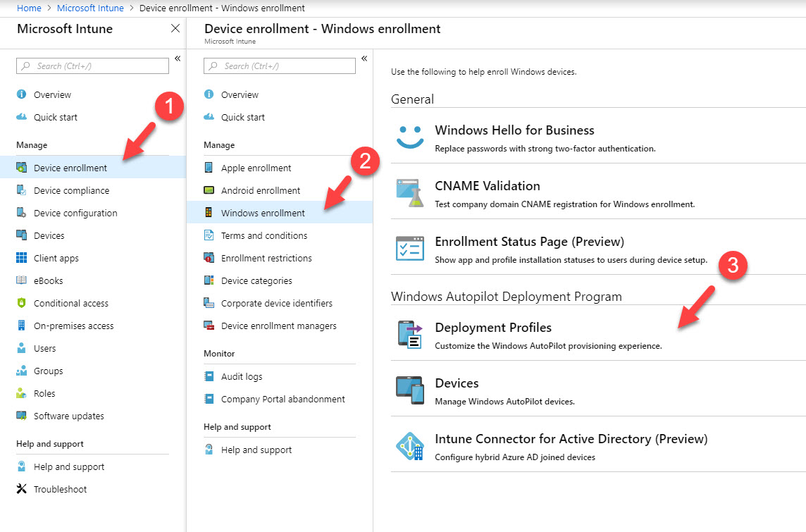Screen dimensions: 806x532
Task: Open Intune Connector for Active Directory title
Action: tap(571, 439)
